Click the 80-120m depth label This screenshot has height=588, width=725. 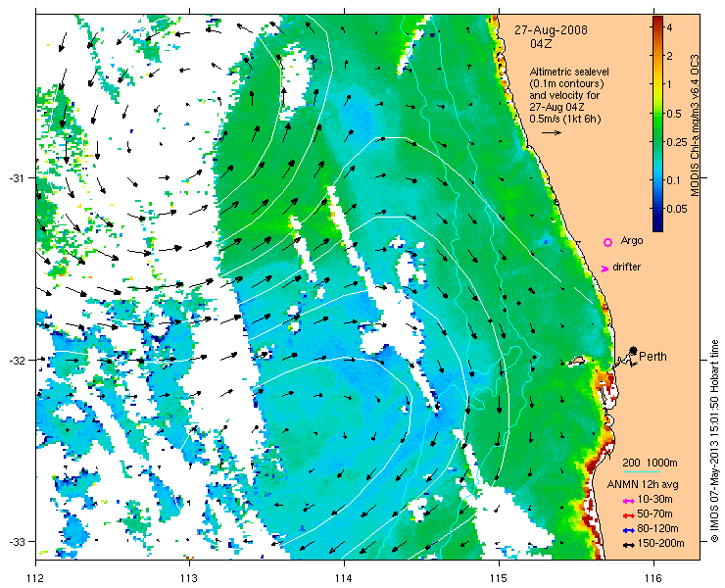point(657,529)
